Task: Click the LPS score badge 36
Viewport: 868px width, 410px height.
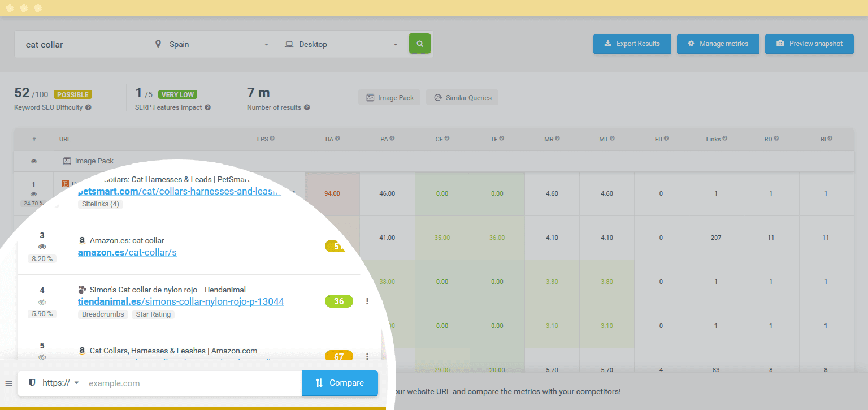Action: [339, 301]
